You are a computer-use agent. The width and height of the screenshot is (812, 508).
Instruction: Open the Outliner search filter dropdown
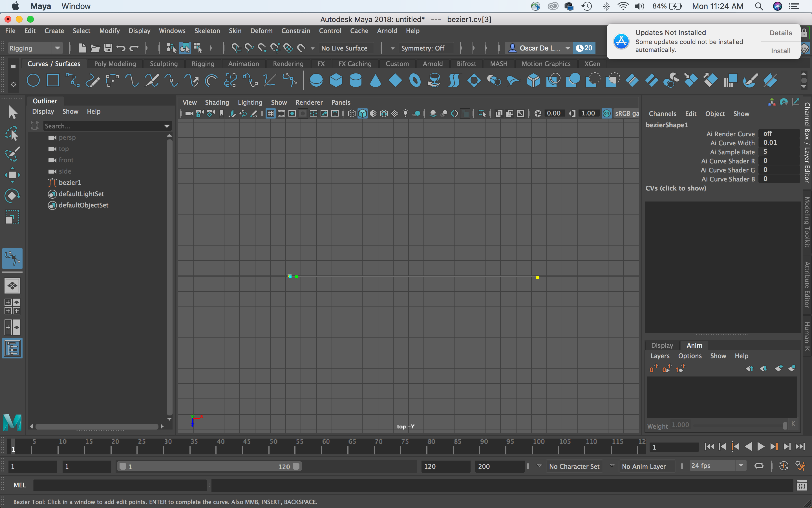pos(167,126)
